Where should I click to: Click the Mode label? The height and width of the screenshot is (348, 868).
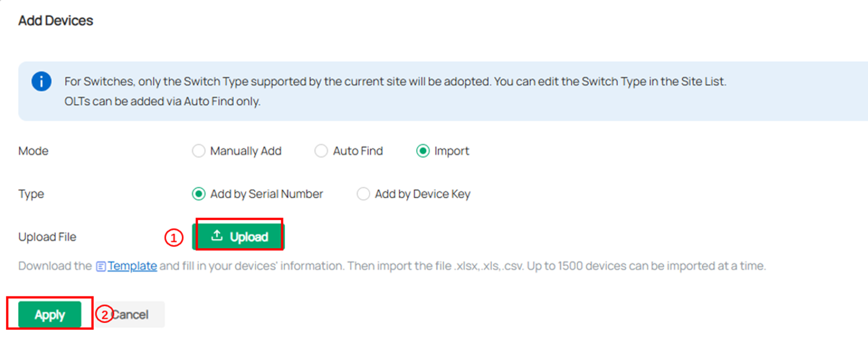click(33, 151)
